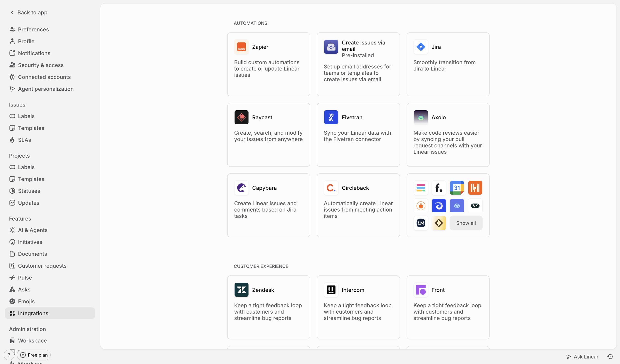Click the Pre-installed label text
620x364 pixels.
click(x=358, y=55)
